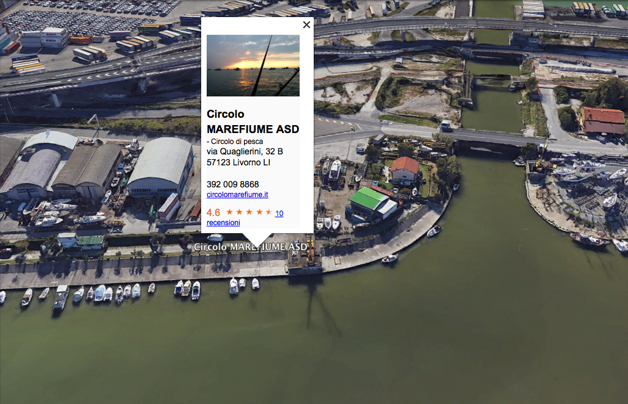This screenshot has height=404, width=628.
Task: Click the phone number 392 009 8868
Action: point(232,184)
